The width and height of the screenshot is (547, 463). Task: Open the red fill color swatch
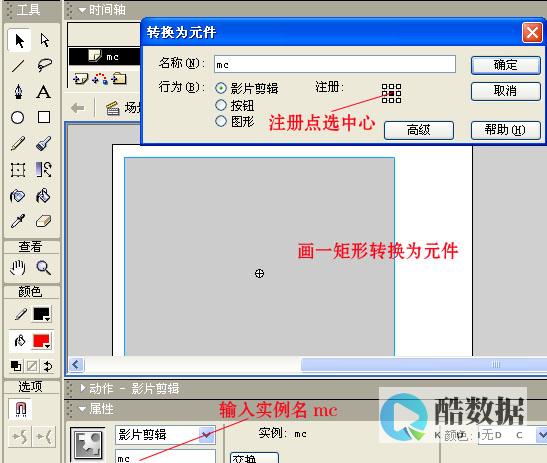point(42,341)
